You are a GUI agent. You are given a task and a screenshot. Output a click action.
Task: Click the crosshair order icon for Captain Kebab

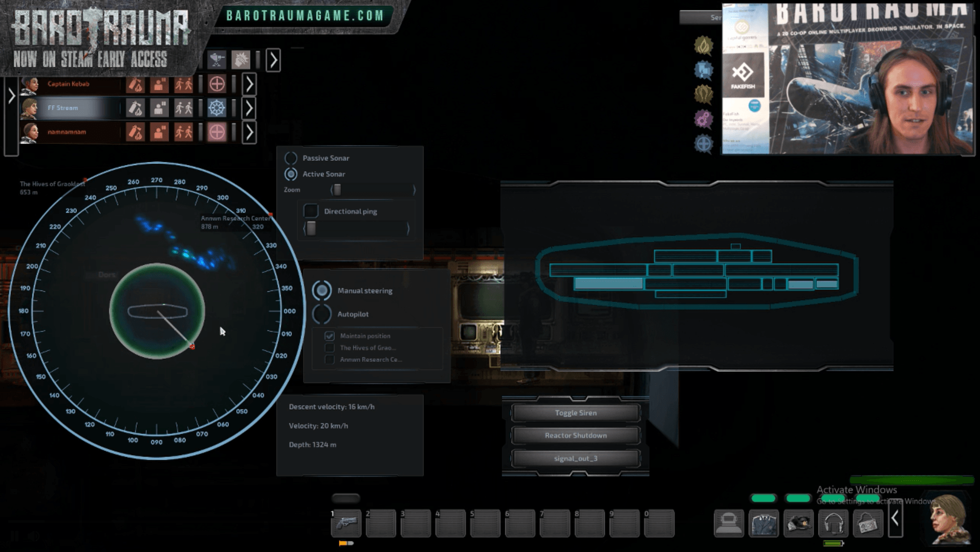(217, 84)
